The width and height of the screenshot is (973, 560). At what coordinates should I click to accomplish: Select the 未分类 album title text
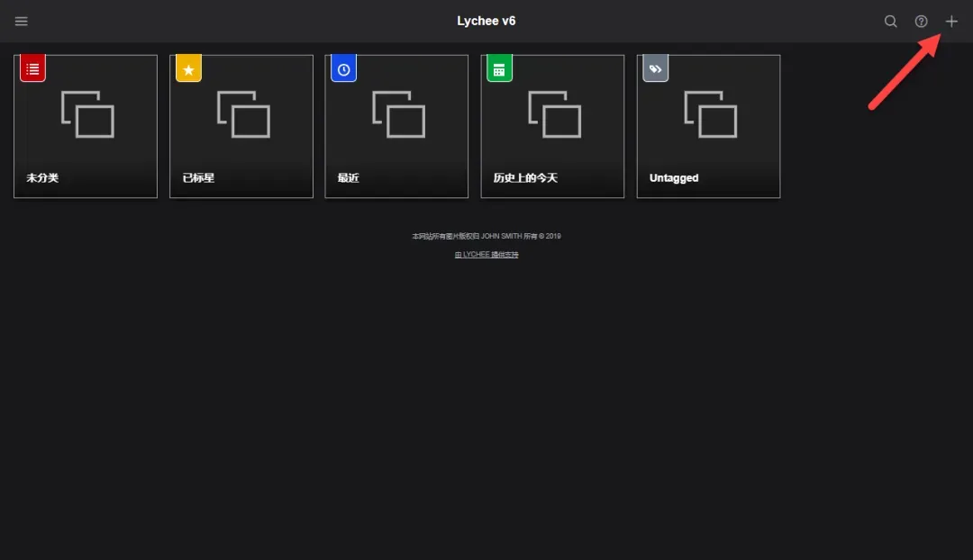click(x=42, y=178)
